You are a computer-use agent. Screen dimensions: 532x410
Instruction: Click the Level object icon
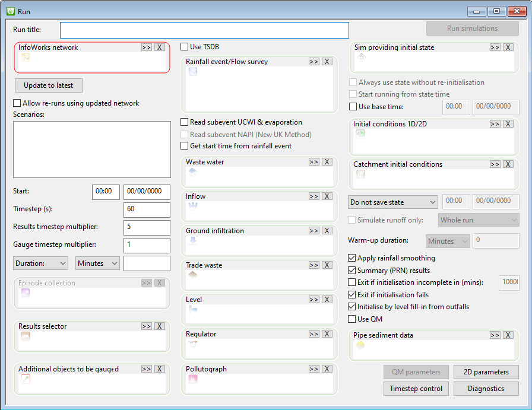point(193,310)
